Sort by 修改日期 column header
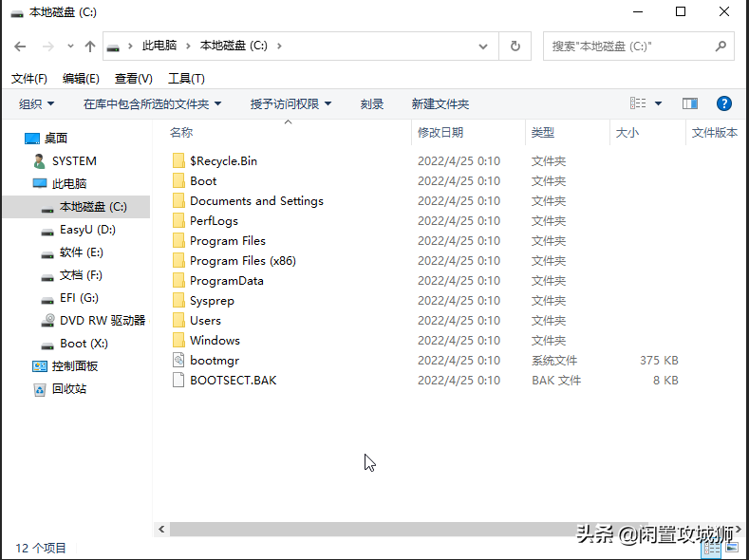749x560 pixels. [x=440, y=133]
